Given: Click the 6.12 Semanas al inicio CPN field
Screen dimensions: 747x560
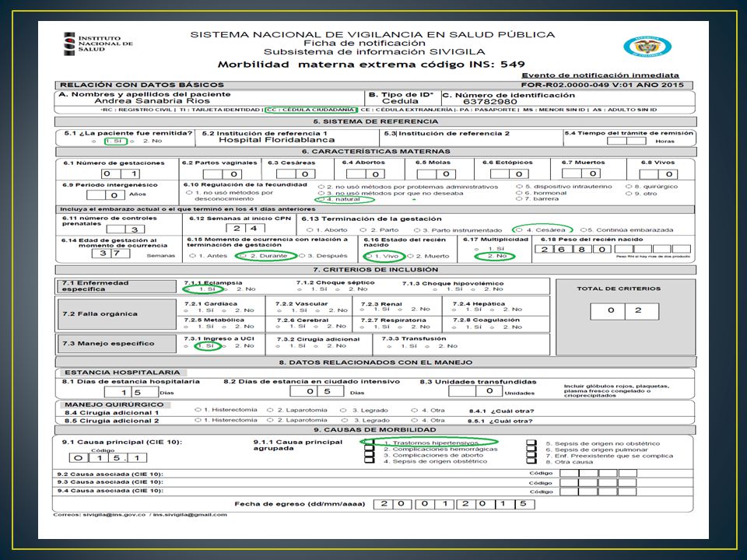Looking at the screenshot, I should pyautogui.click(x=245, y=228).
